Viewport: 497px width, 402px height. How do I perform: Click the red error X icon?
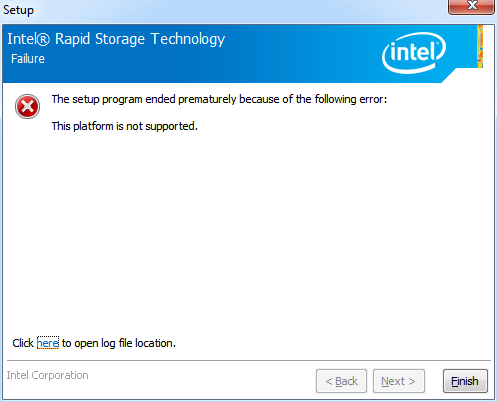click(27, 107)
